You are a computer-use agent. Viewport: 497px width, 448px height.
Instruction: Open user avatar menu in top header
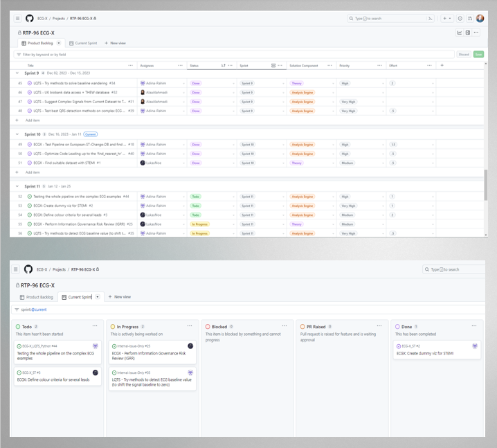[x=480, y=19]
